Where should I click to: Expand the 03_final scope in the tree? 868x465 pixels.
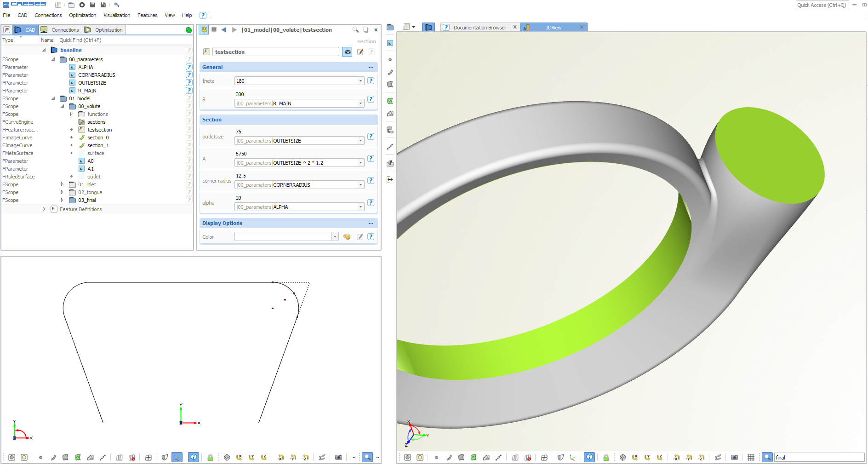tap(63, 200)
